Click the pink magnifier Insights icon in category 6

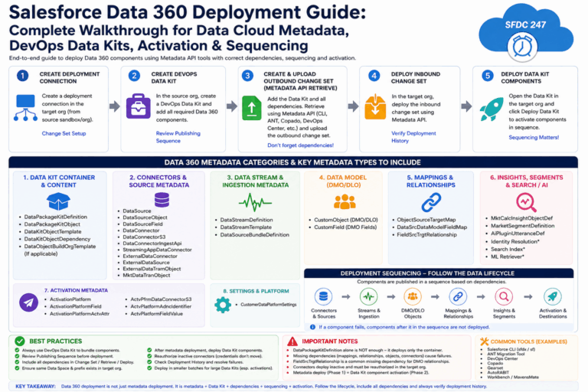(x=526, y=203)
